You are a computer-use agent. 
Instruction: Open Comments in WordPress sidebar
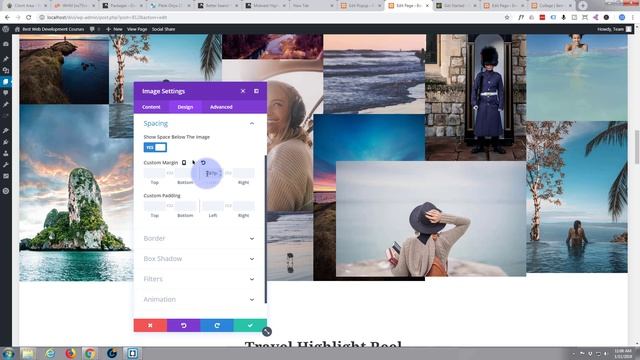pos(6,93)
